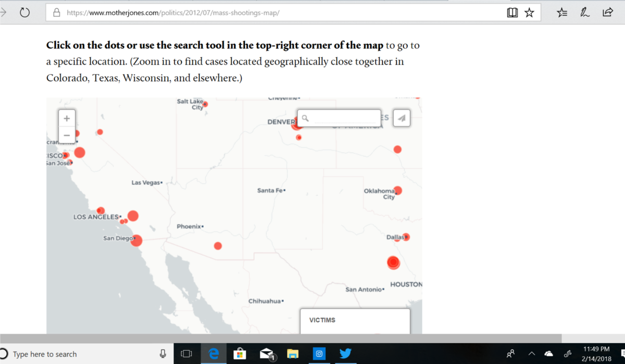The image size is (625, 364).
Task: Click the map geolocate arrow button
Action: [402, 118]
